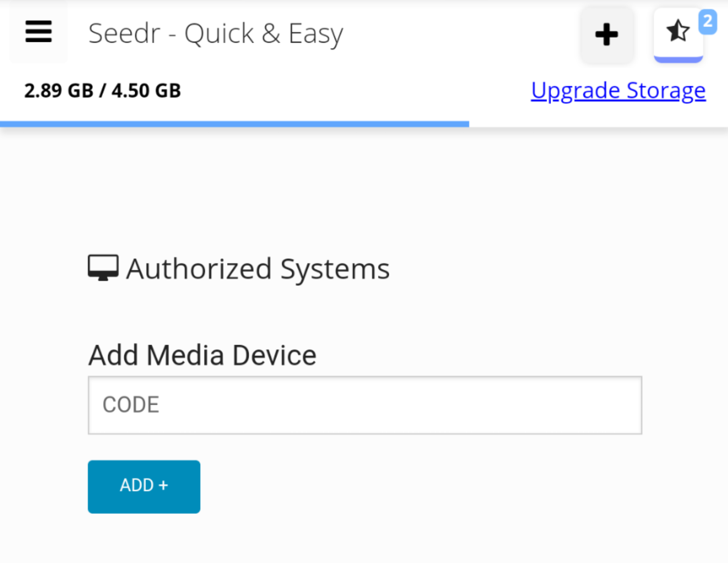This screenshot has height=563, width=728.
Task: Click the plus icon to add a torrent
Action: 606,34
